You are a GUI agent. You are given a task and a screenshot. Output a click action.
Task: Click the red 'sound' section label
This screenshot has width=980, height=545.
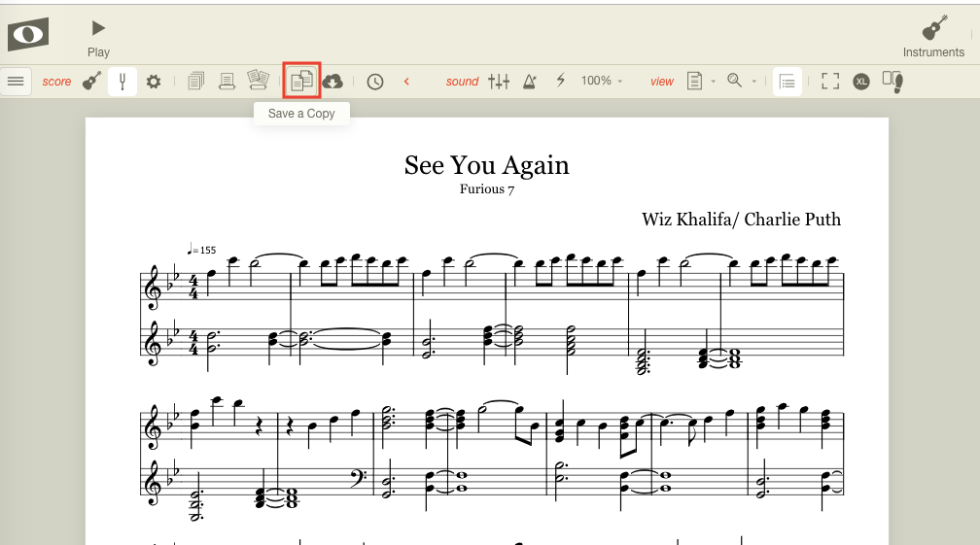[462, 82]
